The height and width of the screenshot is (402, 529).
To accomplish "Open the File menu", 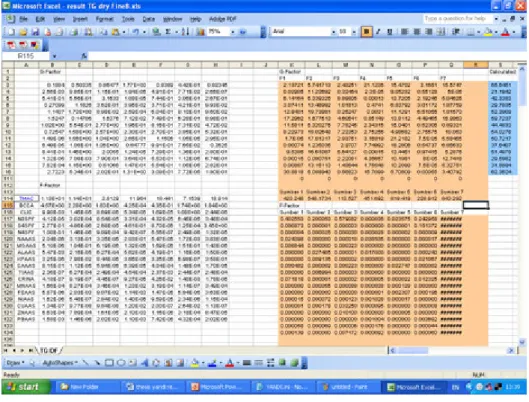I will (23, 19).
